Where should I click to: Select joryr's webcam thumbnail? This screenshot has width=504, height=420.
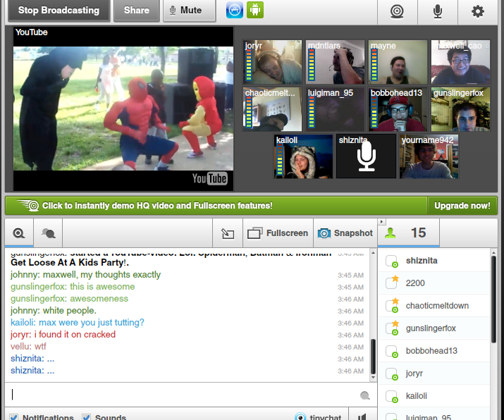coord(273,62)
